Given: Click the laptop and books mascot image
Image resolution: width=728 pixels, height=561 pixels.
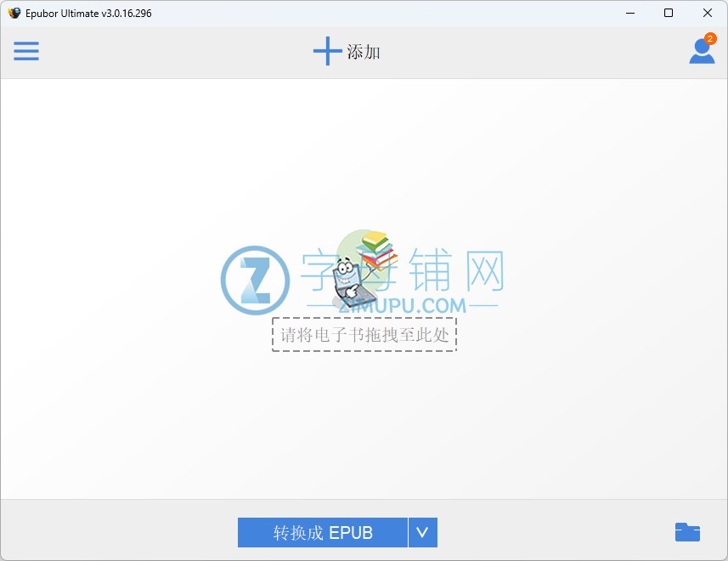Looking at the screenshot, I should click(x=365, y=268).
